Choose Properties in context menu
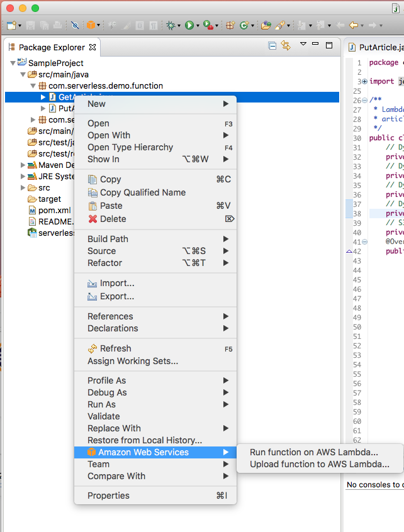404x532 pixels. click(155, 496)
